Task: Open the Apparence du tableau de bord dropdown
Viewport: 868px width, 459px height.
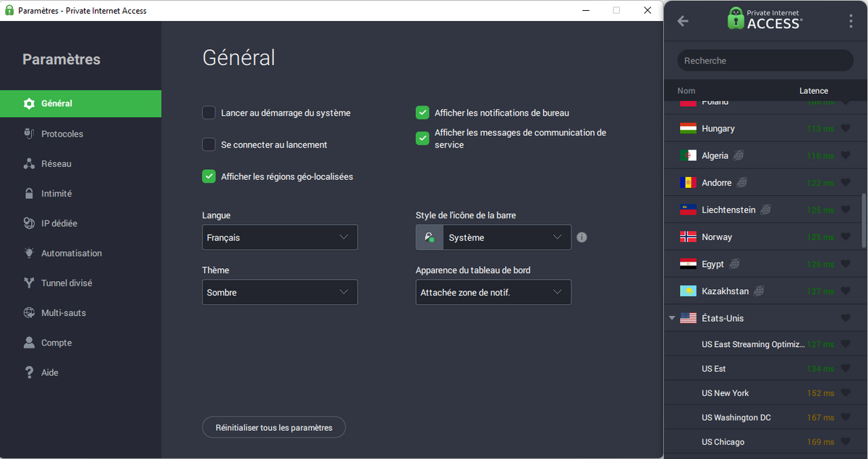Action: point(493,292)
